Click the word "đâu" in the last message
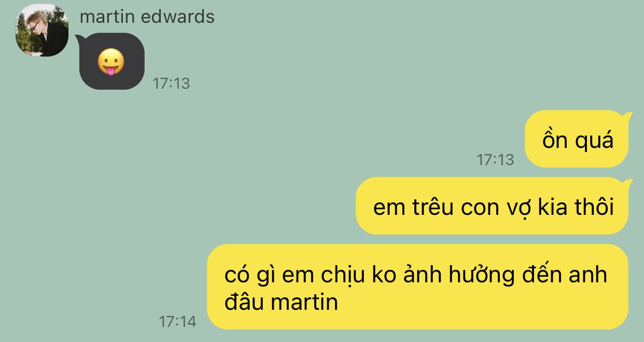 [244, 301]
